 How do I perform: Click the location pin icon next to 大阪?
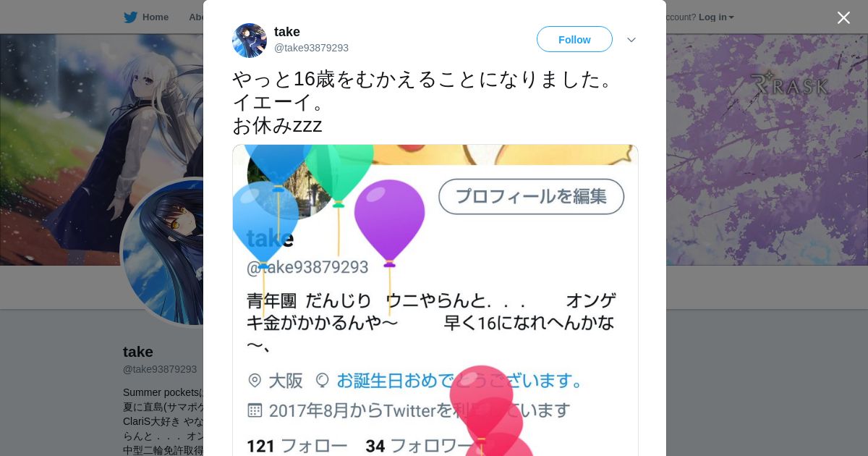[255, 380]
